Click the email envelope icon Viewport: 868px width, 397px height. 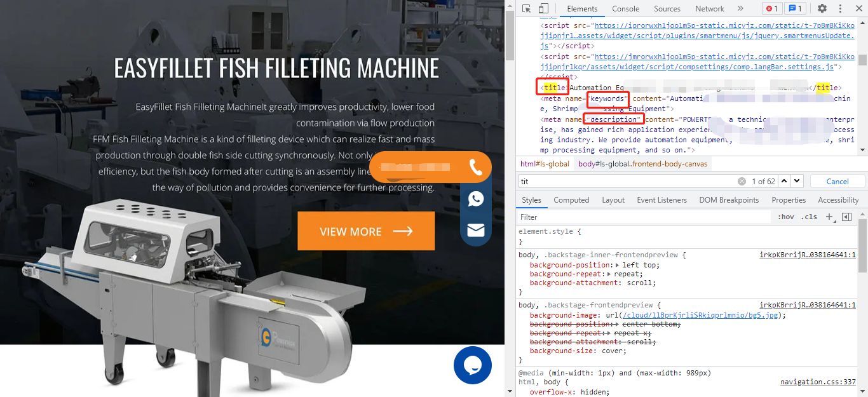point(476,230)
